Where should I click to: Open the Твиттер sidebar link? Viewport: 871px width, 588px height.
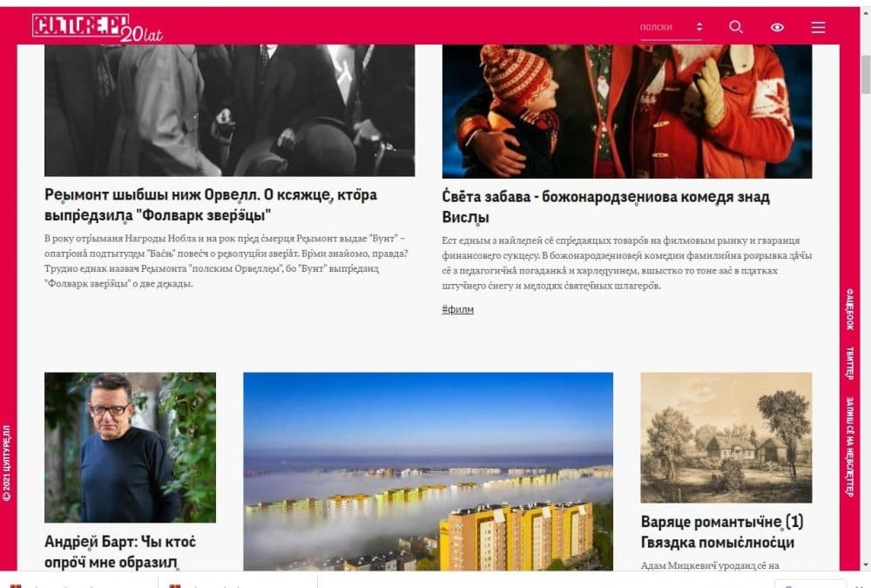(849, 363)
